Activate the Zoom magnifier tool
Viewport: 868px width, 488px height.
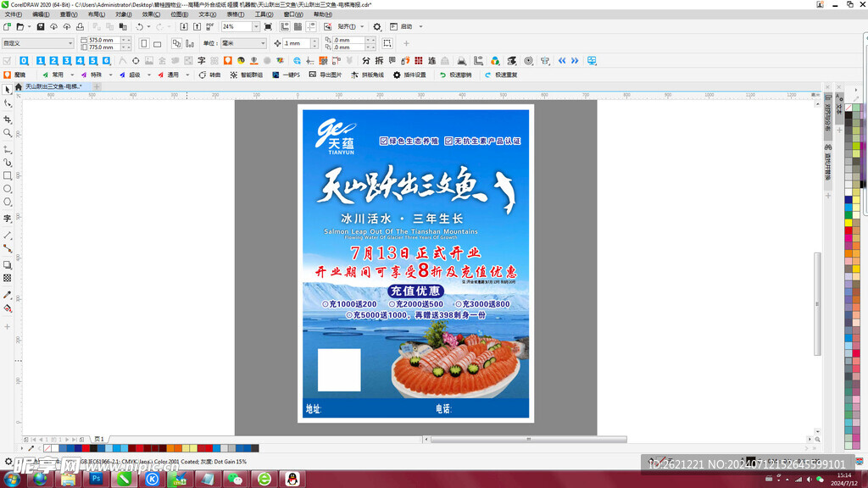click(7, 133)
